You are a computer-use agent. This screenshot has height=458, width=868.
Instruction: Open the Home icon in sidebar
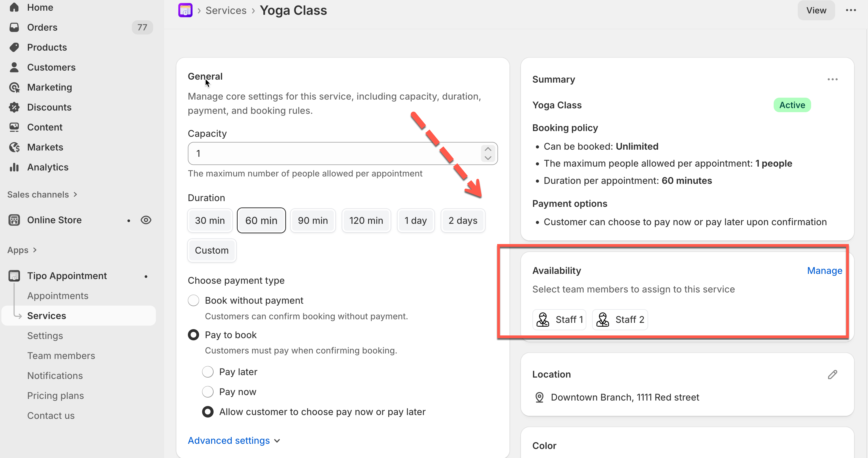14,7
